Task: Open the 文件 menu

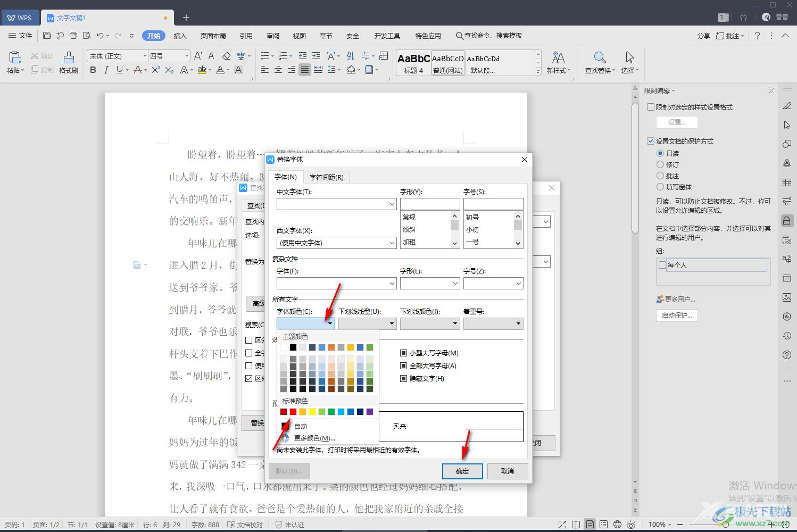Action: pos(20,36)
